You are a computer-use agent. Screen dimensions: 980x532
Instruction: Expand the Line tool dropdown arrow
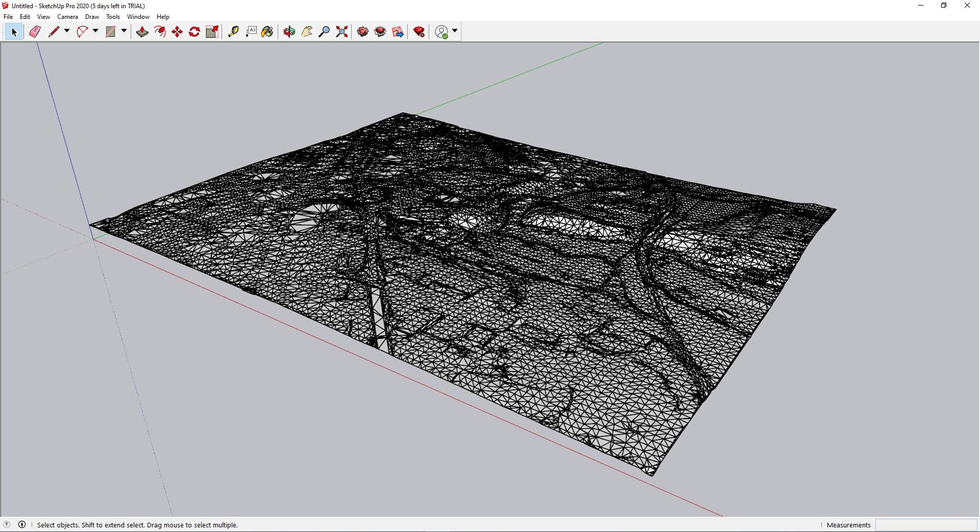tap(67, 31)
